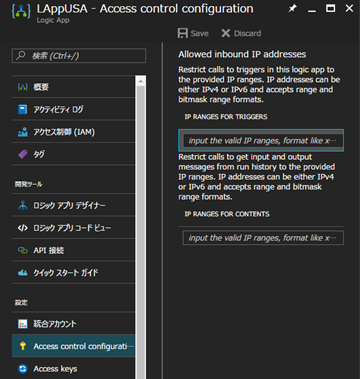360x379 pixels.
Task: Select Access control configuration menu item
Action: (x=73, y=346)
